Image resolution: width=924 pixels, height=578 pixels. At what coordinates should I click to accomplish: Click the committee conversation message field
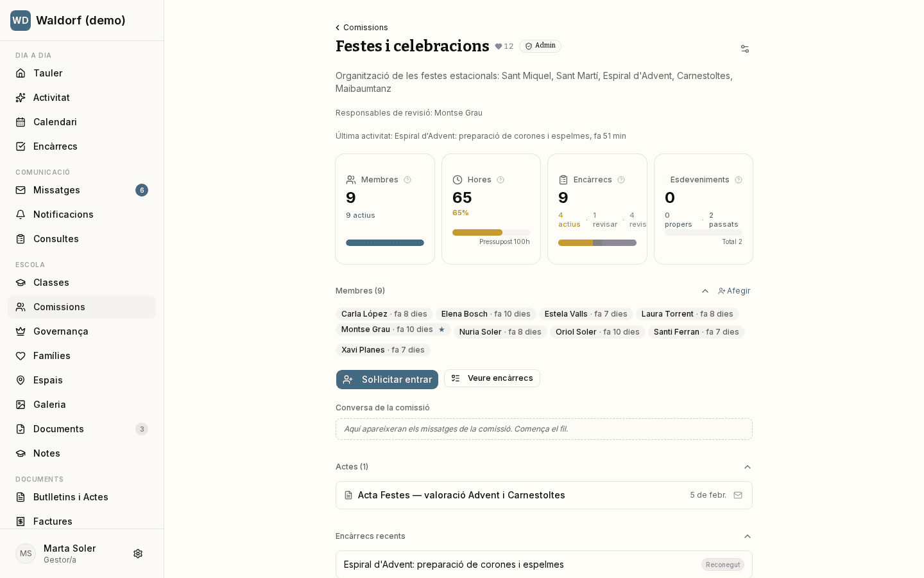tap(544, 429)
